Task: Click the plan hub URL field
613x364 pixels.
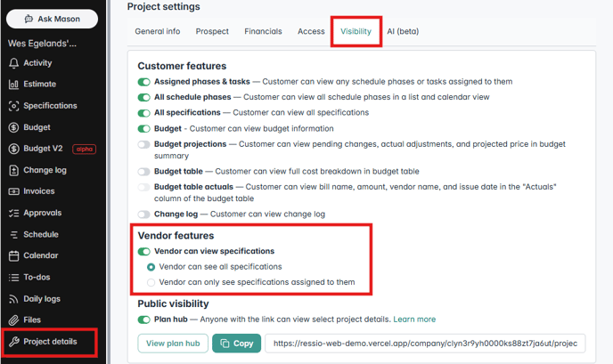Action: 425,344
